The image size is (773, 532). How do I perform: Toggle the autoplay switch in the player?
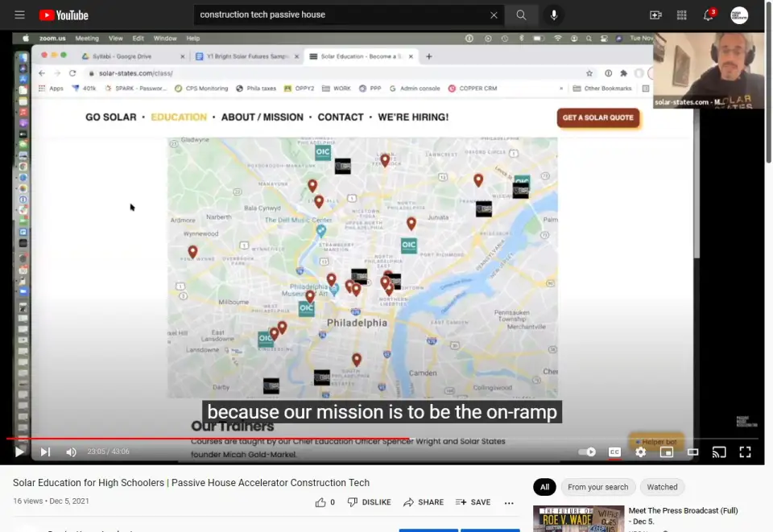click(x=588, y=452)
